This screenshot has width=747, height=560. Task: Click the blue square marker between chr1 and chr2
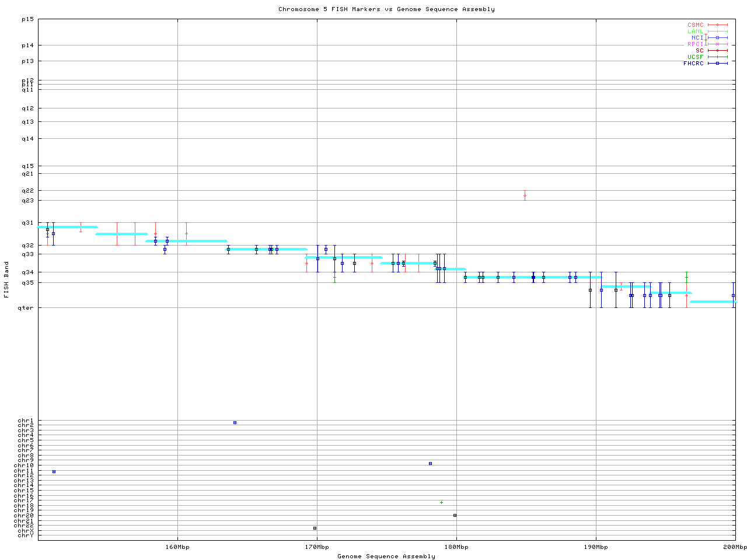click(x=235, y=422)
